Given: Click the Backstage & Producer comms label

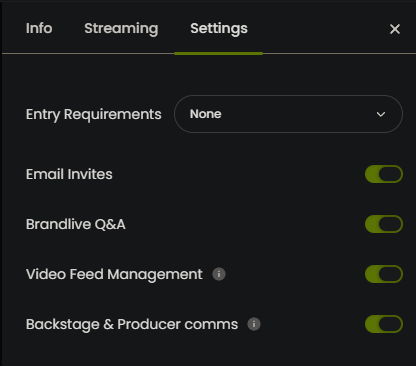Looking at the screenshot, I should (x=132, y=324).
